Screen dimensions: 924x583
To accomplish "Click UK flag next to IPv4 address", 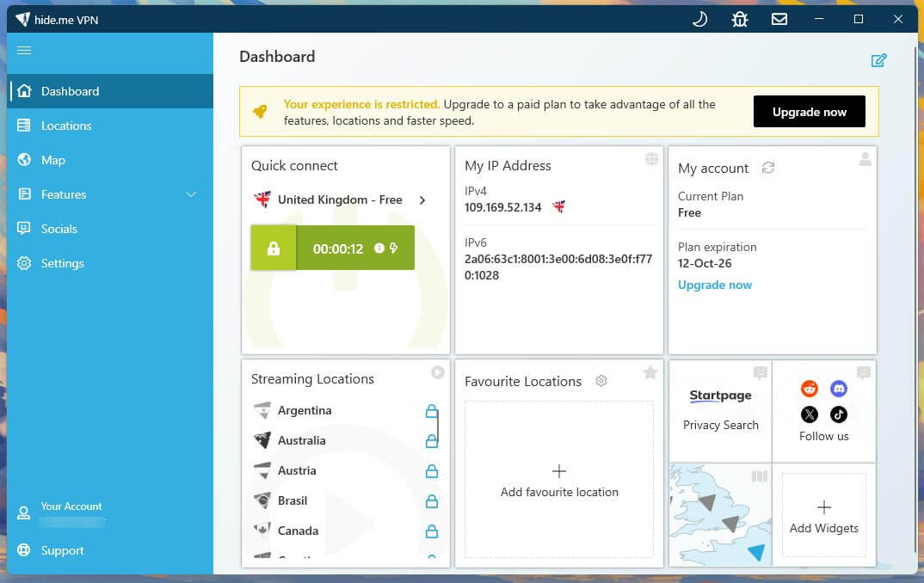I will (x=558, y=206).
